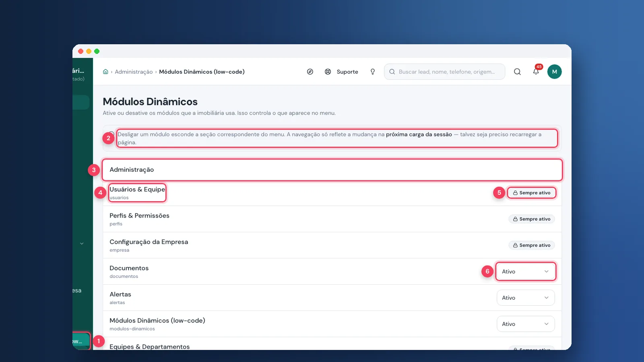Expand the chevron in the green sidebar

(82, 243)
